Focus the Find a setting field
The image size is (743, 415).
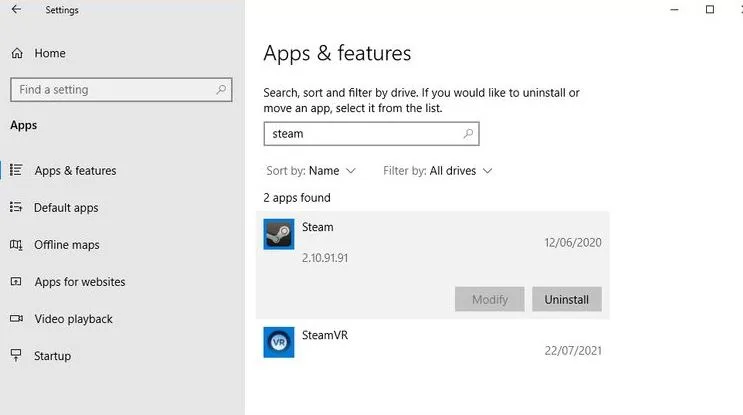coord(121,90)
